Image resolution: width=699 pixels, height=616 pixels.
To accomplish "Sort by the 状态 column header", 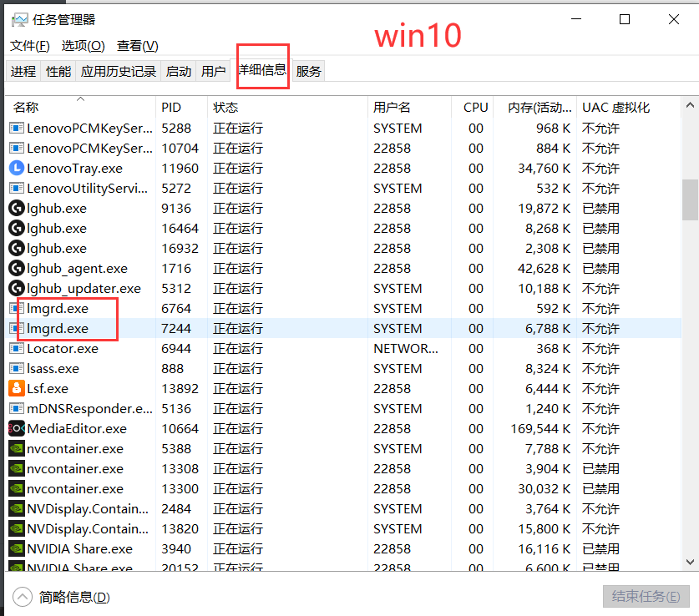I will (288, 107).
